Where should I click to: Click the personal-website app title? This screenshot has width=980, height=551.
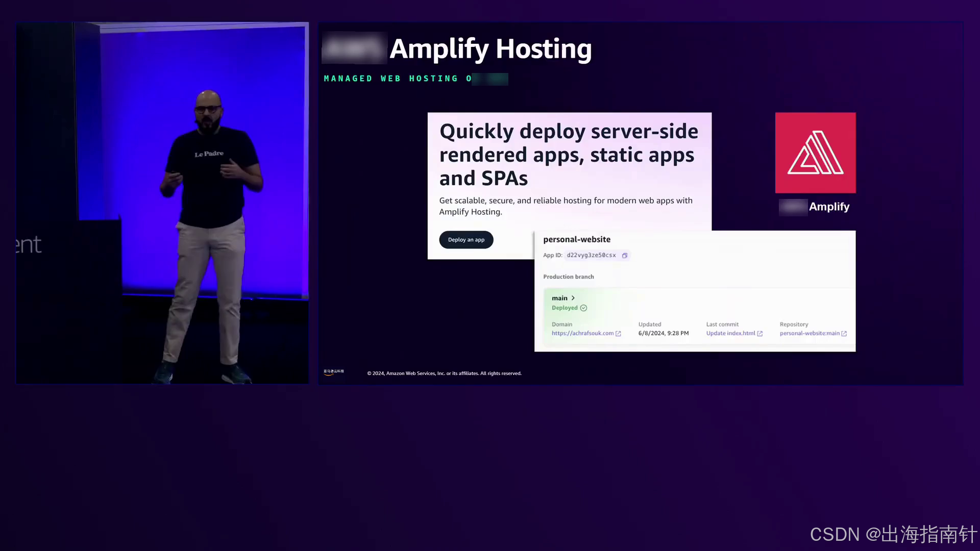[577, 239]
